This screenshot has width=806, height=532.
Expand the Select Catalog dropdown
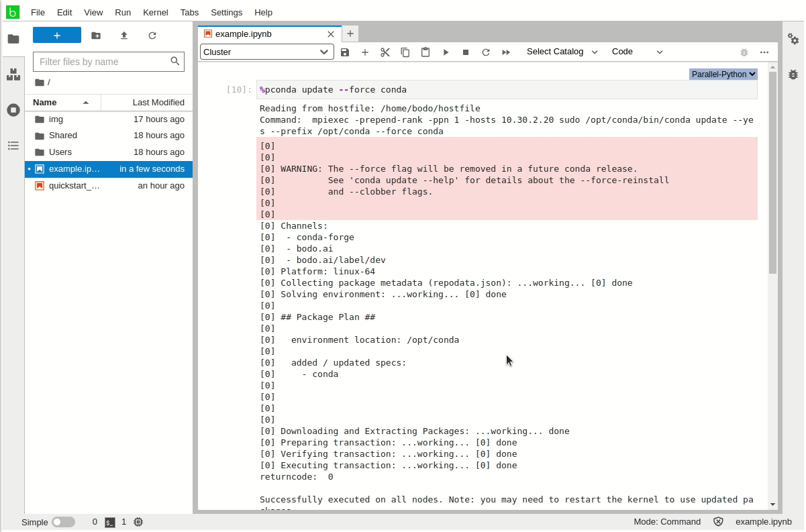tap(562, 52)
